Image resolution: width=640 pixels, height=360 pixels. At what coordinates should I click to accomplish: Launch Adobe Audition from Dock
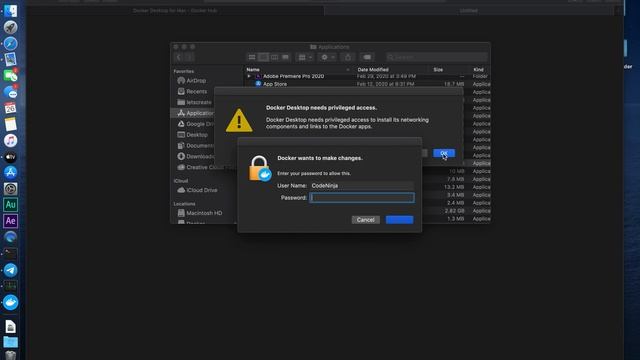(10, 205)
